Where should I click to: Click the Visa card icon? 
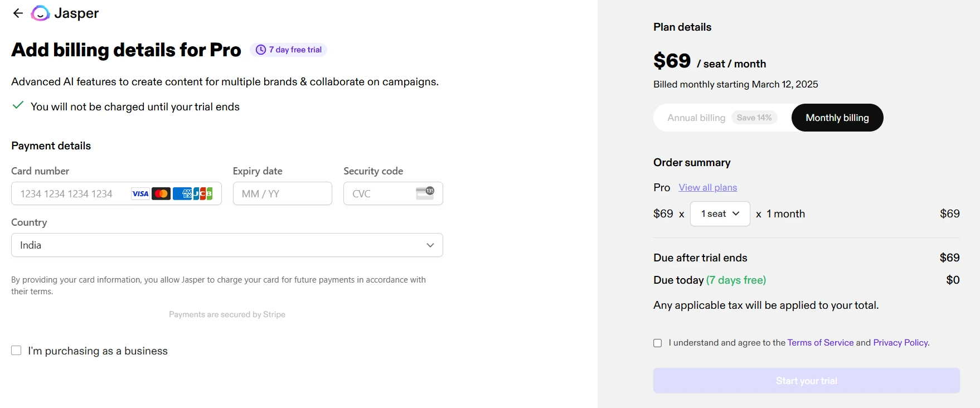[x=140, y=193]
